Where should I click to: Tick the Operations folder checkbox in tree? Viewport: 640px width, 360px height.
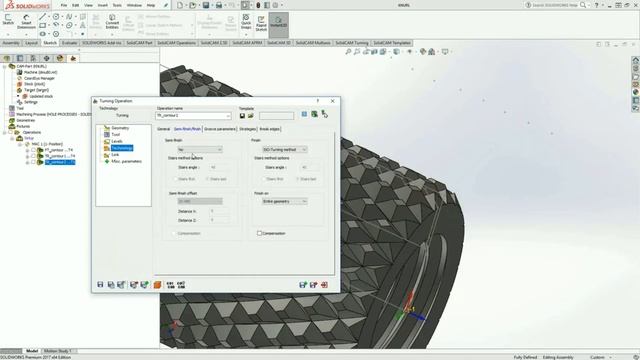tap(11, 132)
